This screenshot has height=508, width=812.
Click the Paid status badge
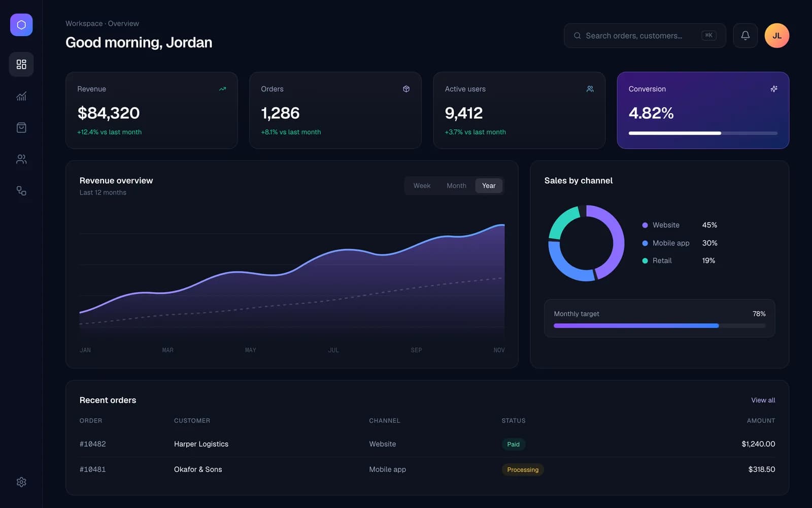point(513,444)
